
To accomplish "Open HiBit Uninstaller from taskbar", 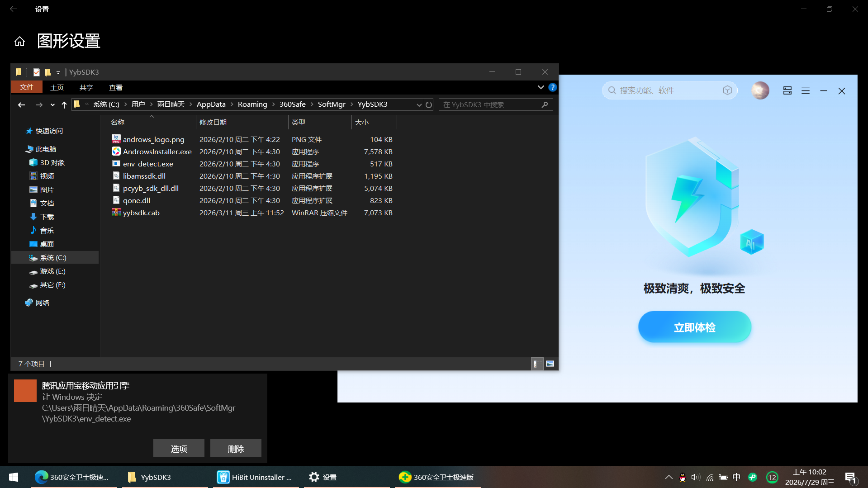I will pos(256,477).
